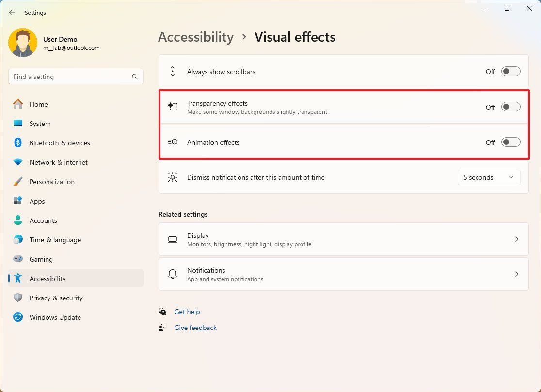The width and height of the screenshot is (541, 392).
Task: Click the Accessibility figure icon
Action: 18,278
